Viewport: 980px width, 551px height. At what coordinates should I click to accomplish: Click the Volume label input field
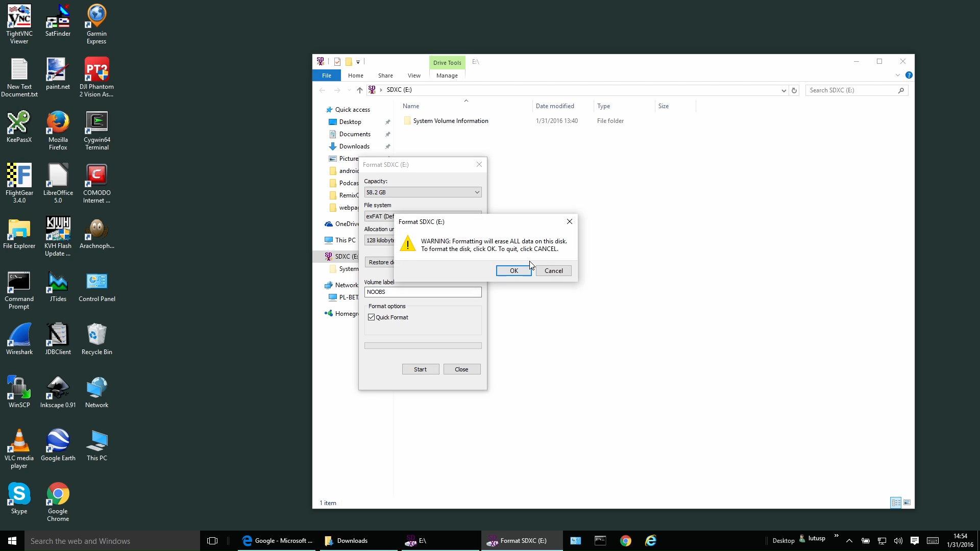coord(423,292)
